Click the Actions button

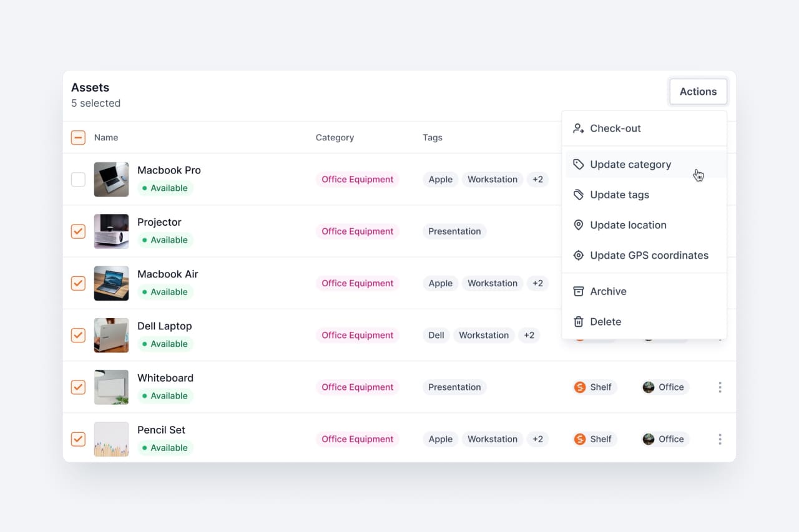click(x=698, y=91)
